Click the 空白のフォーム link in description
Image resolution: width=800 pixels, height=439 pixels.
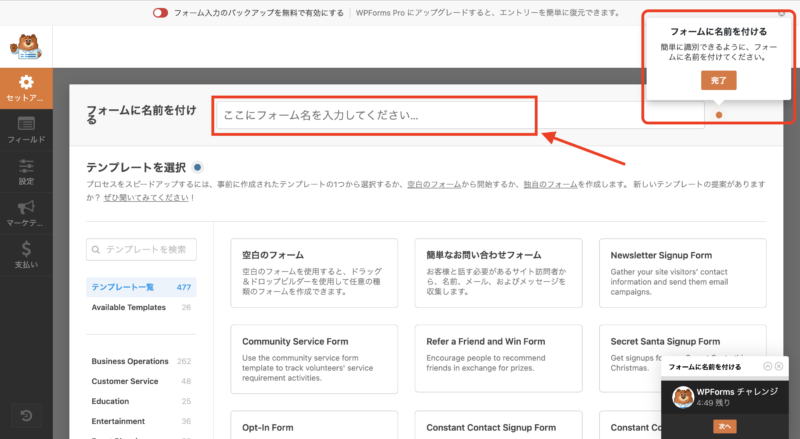434,184
